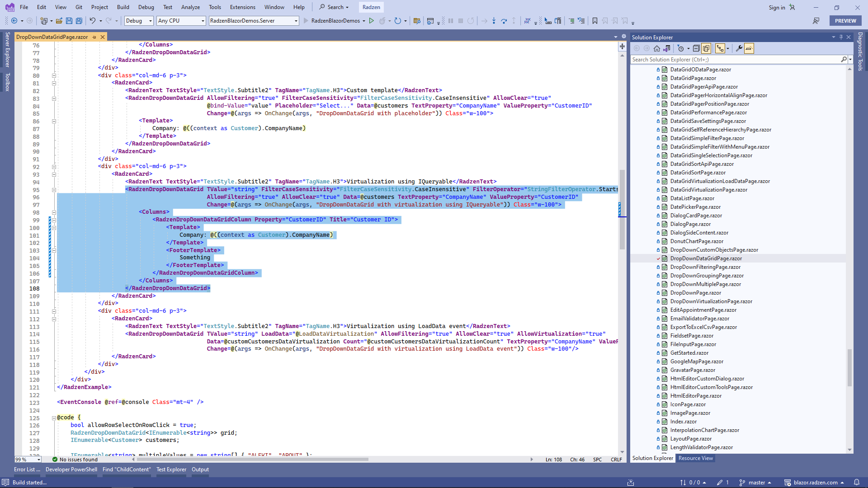The image size is (868, 488).
Task: Click Sync with Active Document in Solution Explorer
Action: point(668,48)
